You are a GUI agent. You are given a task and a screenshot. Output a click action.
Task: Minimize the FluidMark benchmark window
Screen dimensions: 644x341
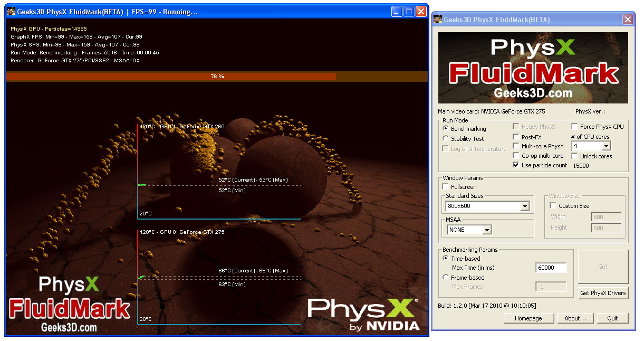coord(397,12)
